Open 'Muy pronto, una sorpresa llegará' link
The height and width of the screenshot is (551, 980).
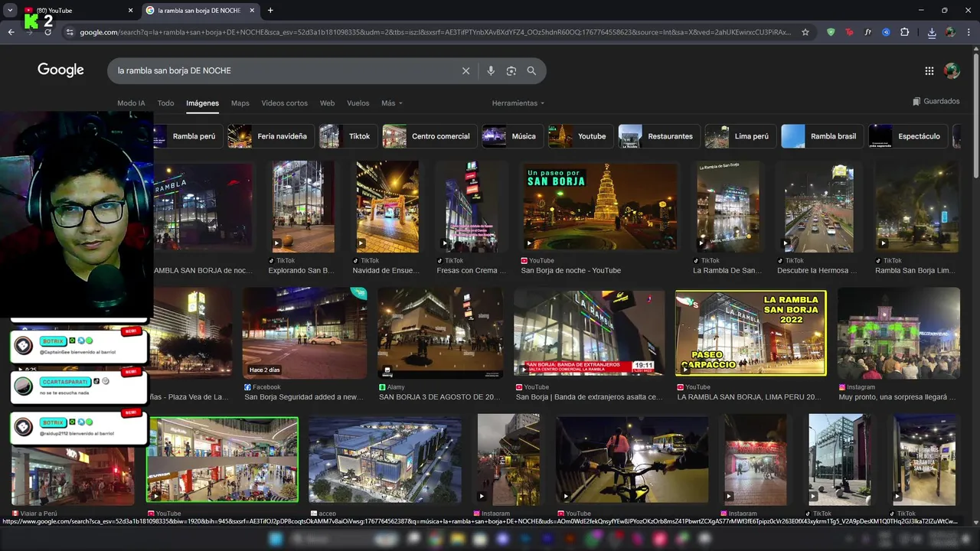pos(897,397)
